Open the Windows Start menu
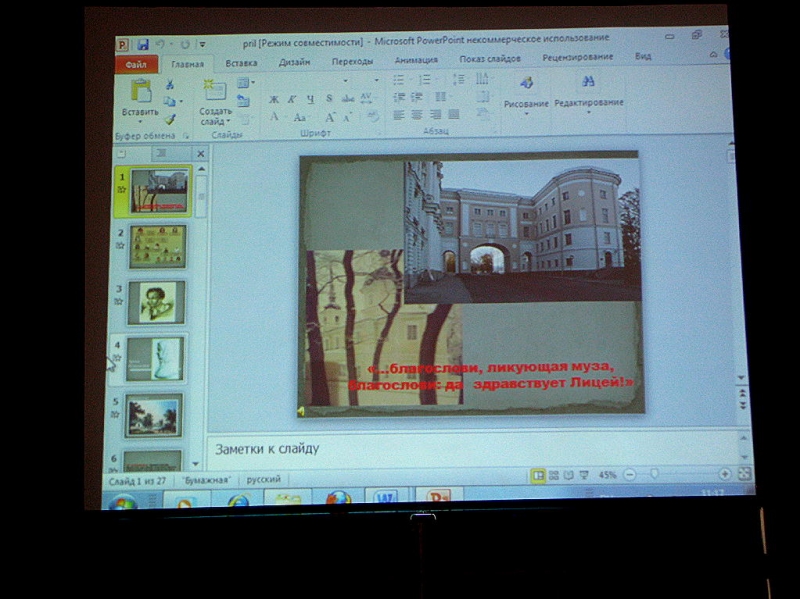The image size is (800, 599). 122,503
